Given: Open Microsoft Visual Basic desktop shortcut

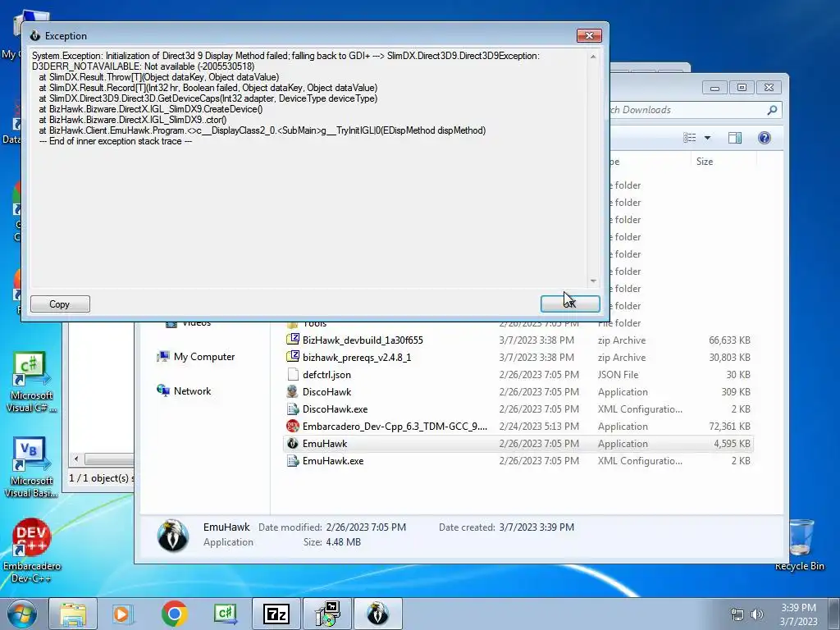Looking at the screenshot, I should pyautogui.click(x=30, y=468).
